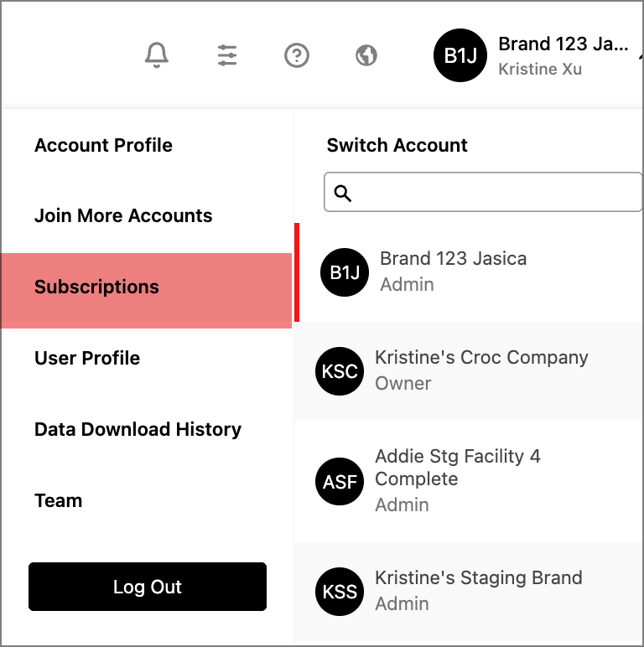This screenshot has width=644, height=647.
Task: Open Data Download History
Action: point(138,430)
